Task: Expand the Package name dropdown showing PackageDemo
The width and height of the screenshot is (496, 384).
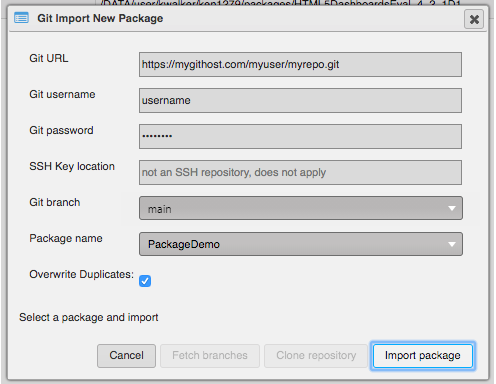Action: pyautogui.click(x=301, y=244)
